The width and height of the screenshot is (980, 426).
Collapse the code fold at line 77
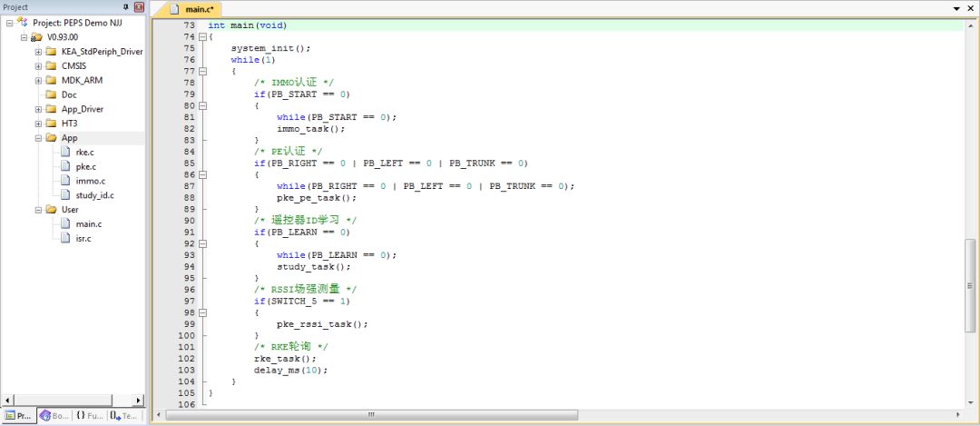202,72
